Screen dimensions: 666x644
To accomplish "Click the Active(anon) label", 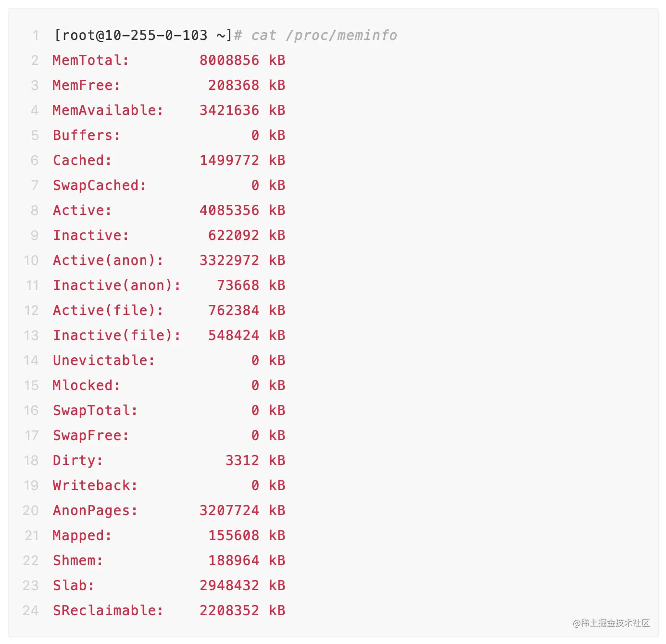I will pyautogui.click(x=108, y=261).
